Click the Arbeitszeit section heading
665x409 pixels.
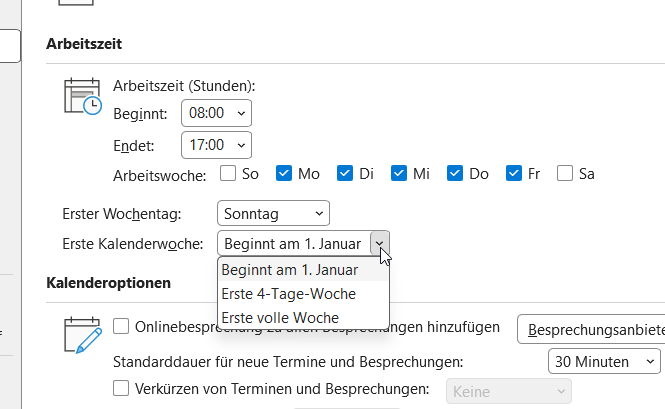tap(84, 44)
